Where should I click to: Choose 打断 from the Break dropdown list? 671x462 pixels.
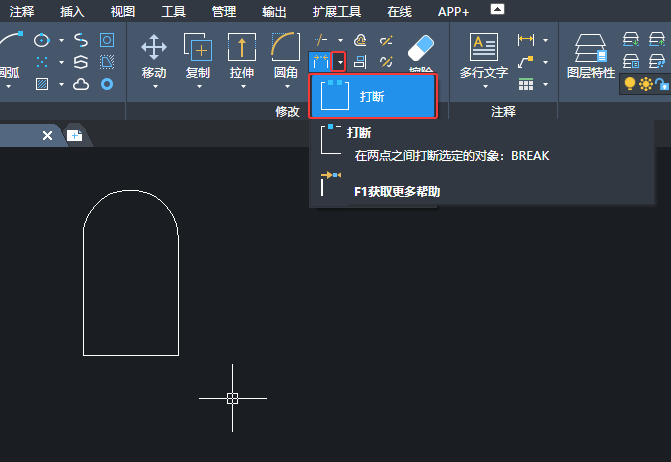click(373, 96)
